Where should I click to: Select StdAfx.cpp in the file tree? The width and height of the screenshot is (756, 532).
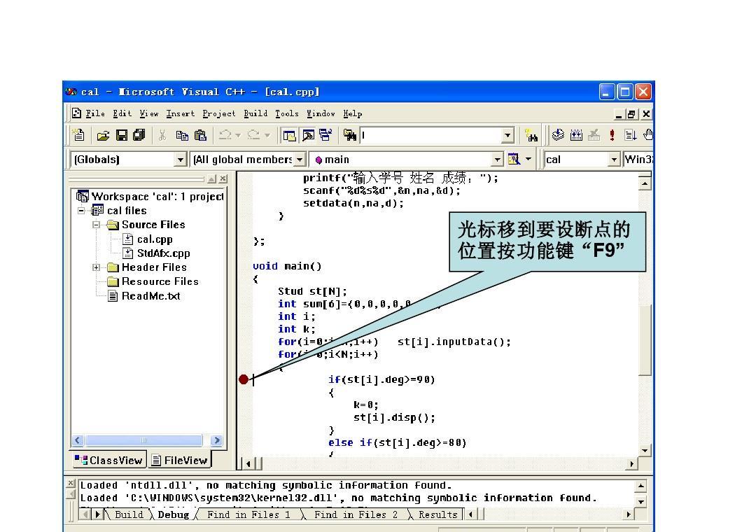click(157, 253)
